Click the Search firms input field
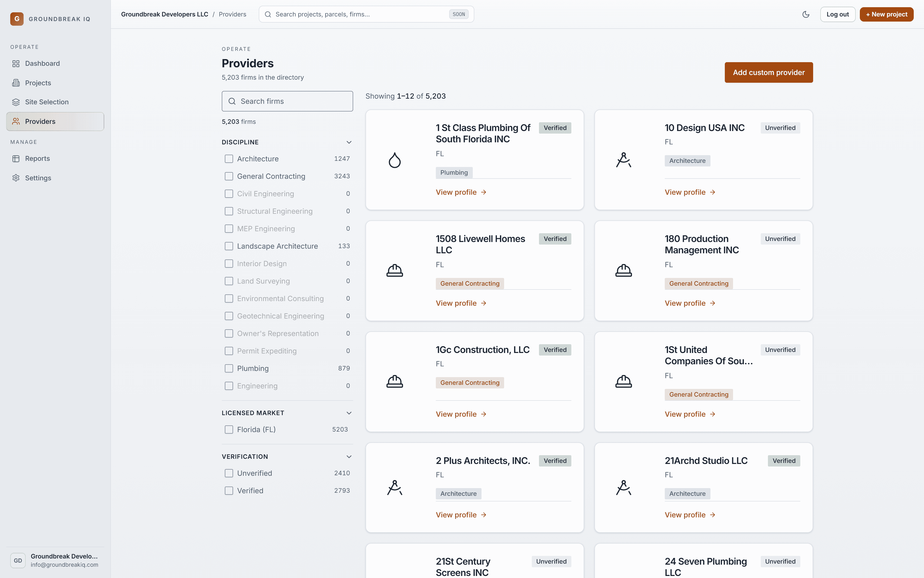This screenshot has height=578, width=924. tap(287, 101)
